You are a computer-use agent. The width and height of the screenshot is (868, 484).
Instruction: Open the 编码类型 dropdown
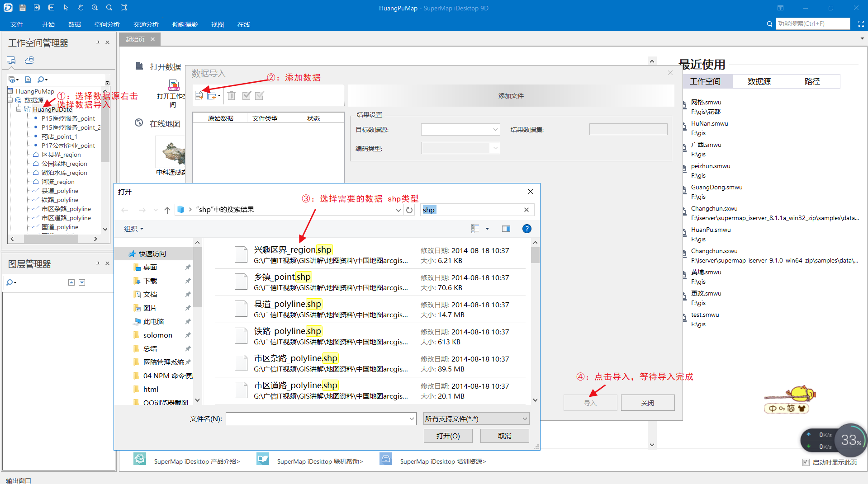coord(496,148)
